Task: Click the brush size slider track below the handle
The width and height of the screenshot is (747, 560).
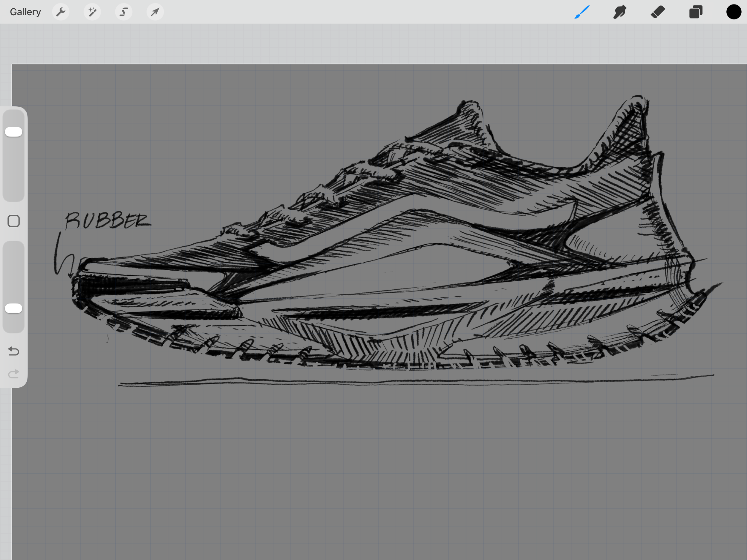Action: coord(13,169)
